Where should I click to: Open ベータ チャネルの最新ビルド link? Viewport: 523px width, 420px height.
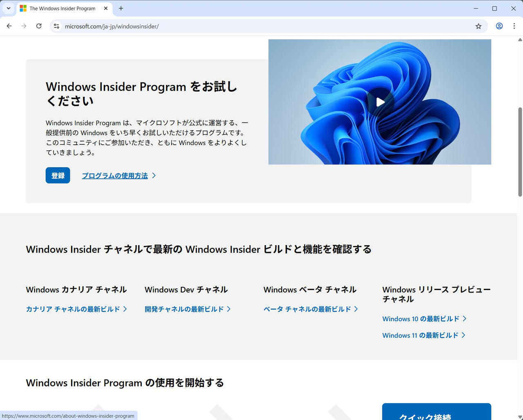click(x=311, y=309)
